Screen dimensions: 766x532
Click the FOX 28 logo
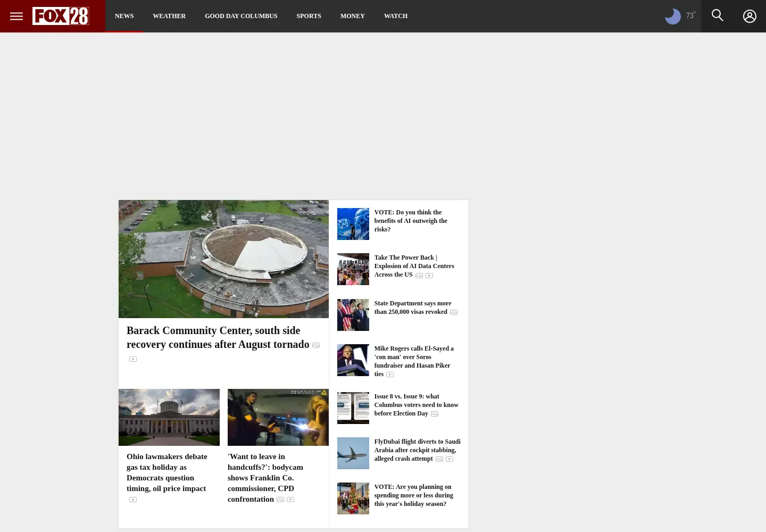pos(61,16)
